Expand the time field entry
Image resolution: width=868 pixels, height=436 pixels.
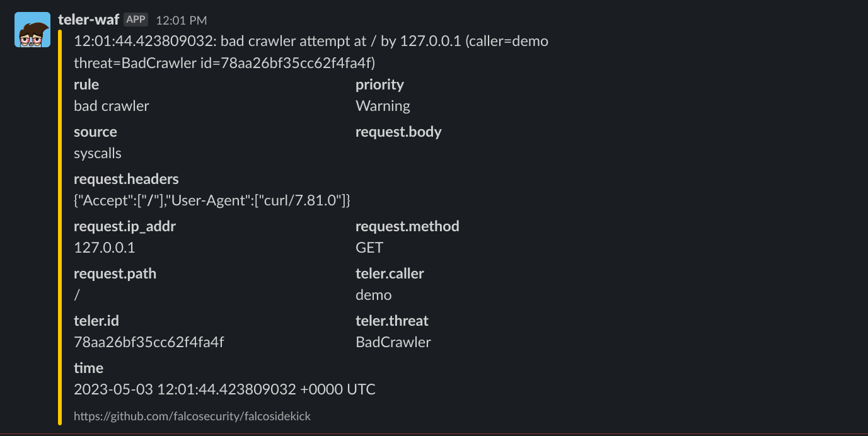(x=224, y=389)
